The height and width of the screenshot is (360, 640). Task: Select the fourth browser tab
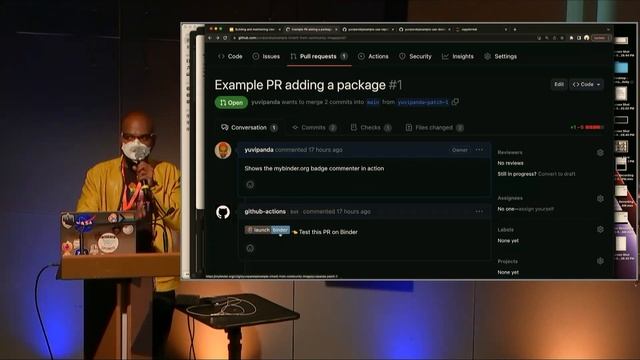click(424, 29)
